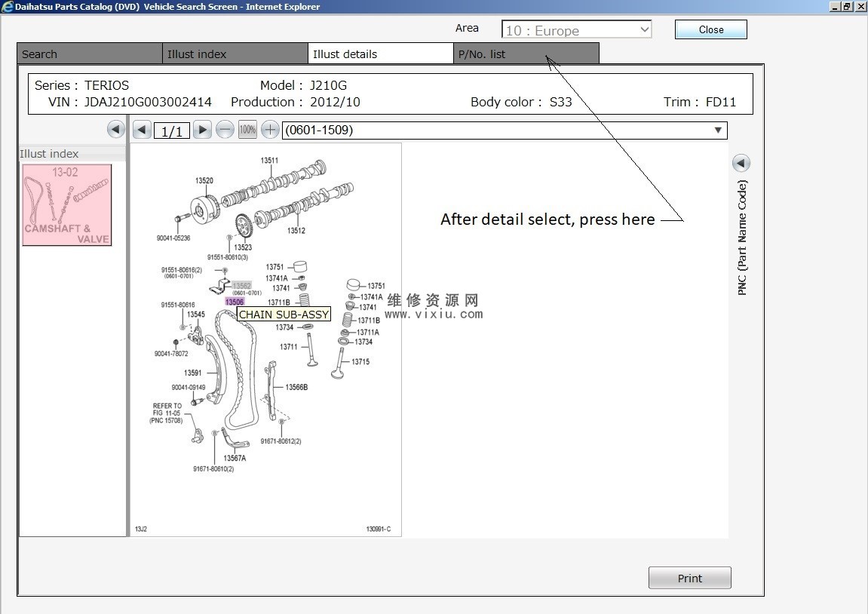Open the P/No. list tab
Image resolution: width=868 pixels, height=614 pixels.
tap(526, 54)
